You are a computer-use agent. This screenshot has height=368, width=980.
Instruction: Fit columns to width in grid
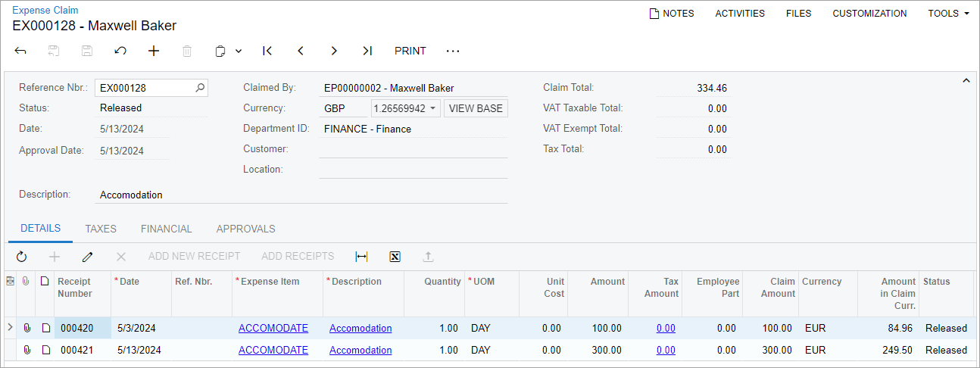(x=361, y=257)
